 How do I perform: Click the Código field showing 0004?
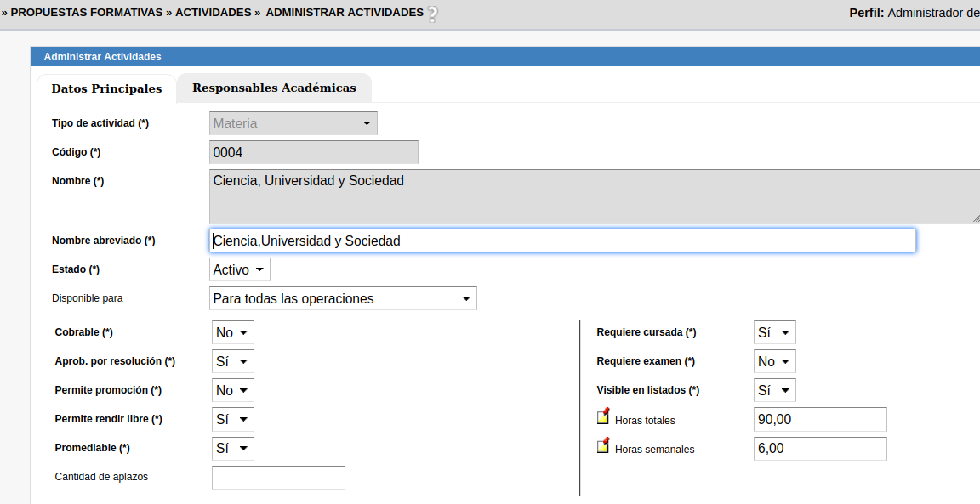pyautogui.click(x=313, y=152)
